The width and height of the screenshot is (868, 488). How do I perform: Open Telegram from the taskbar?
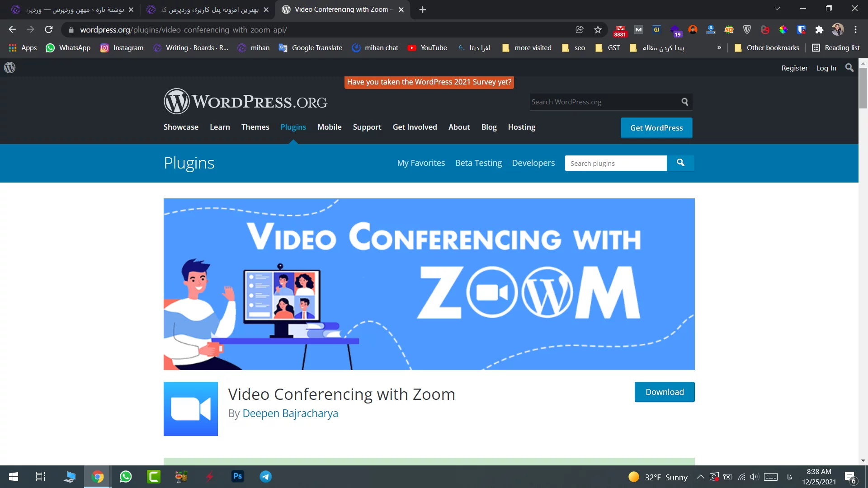265,476
